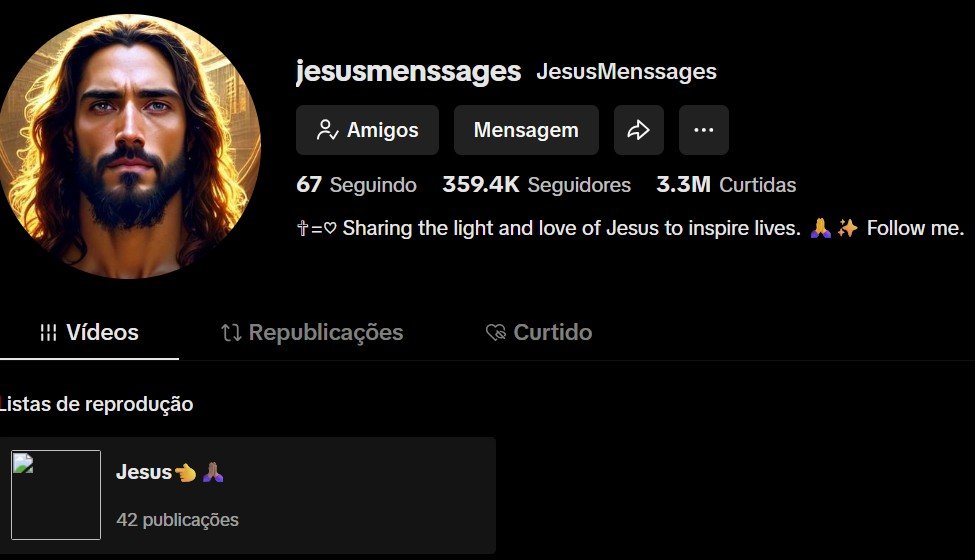Open the Curtido tab
The height and width of the screenshot is (560, 975).
[x=538, y=333]
